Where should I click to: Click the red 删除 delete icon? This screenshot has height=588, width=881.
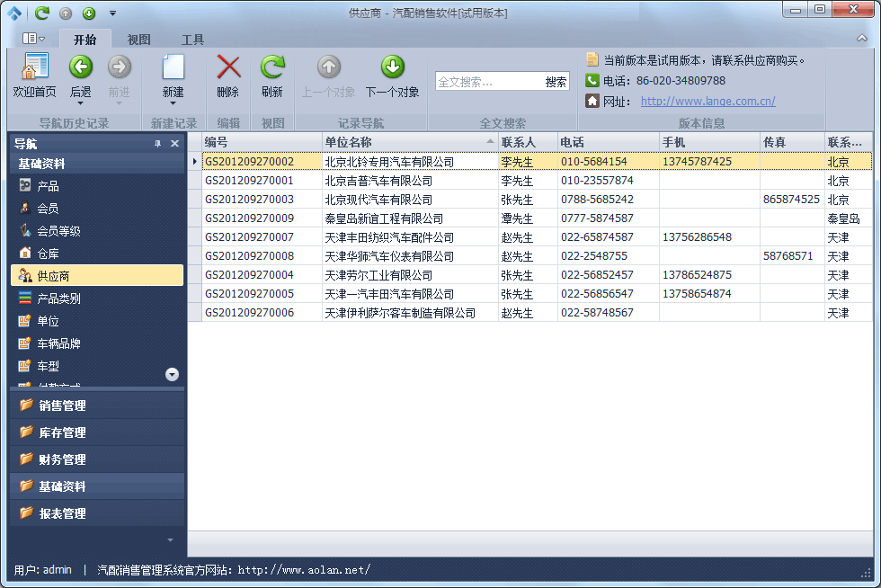coord(228,68)
